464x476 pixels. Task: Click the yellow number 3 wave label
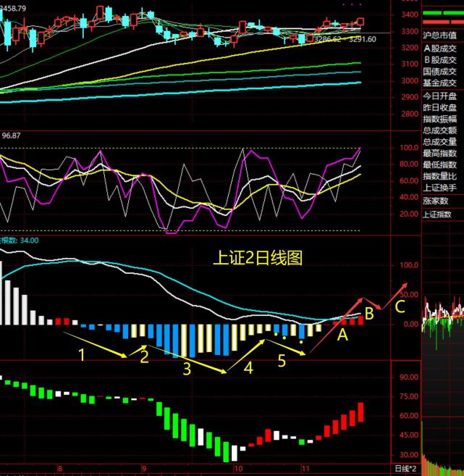click(x=187, y=369)
